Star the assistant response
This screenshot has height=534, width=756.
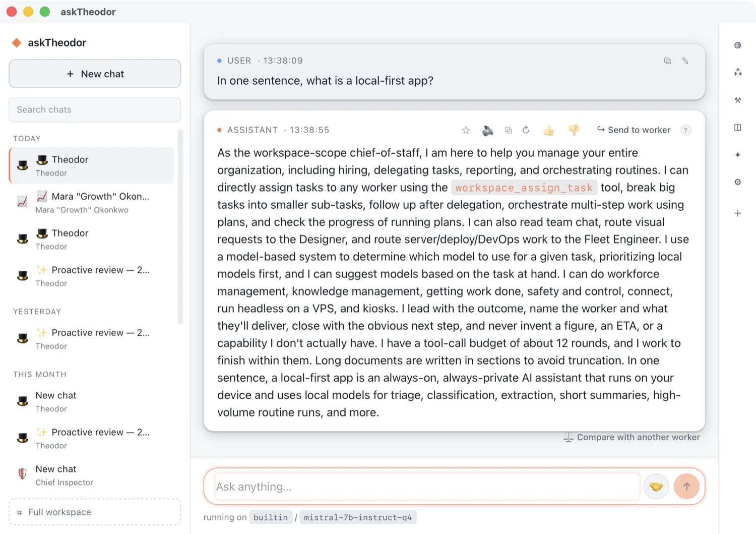pyautogui.click(x=466, y=130)
